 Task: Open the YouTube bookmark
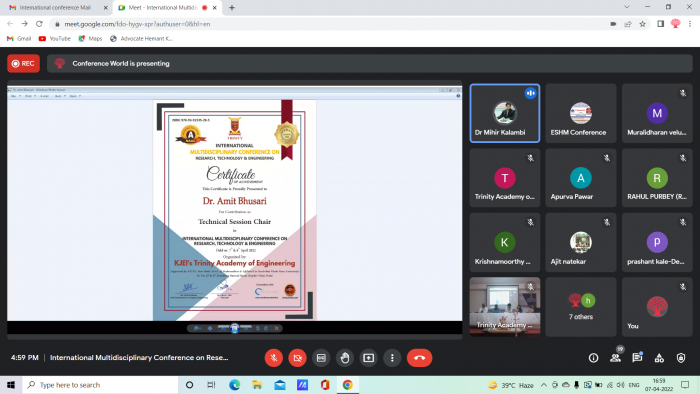coord(54,39)
